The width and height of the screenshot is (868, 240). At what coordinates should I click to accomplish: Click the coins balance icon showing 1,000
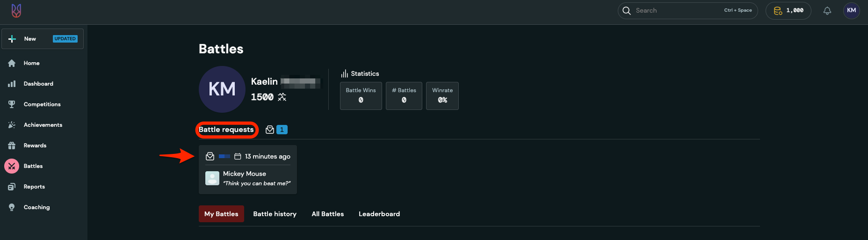point(778,11)
